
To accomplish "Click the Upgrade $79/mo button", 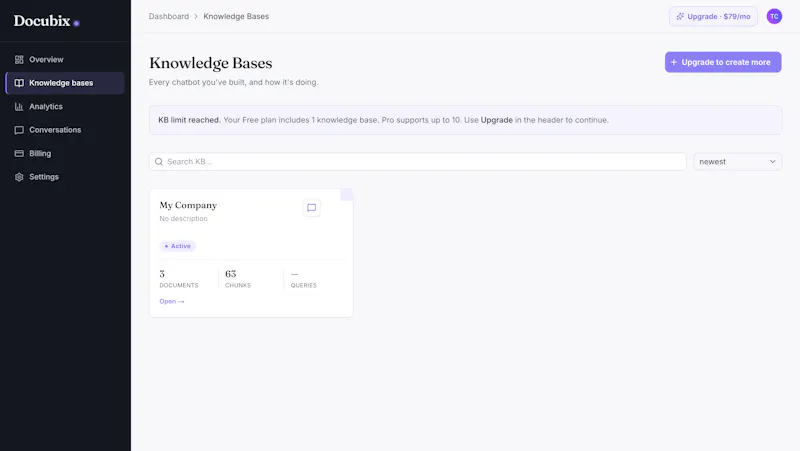I will coord(713,16).
